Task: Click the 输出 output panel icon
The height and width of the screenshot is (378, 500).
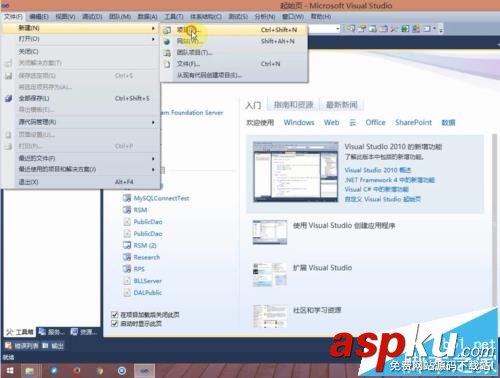Action: pyautogui.click(x=46, y=346)
